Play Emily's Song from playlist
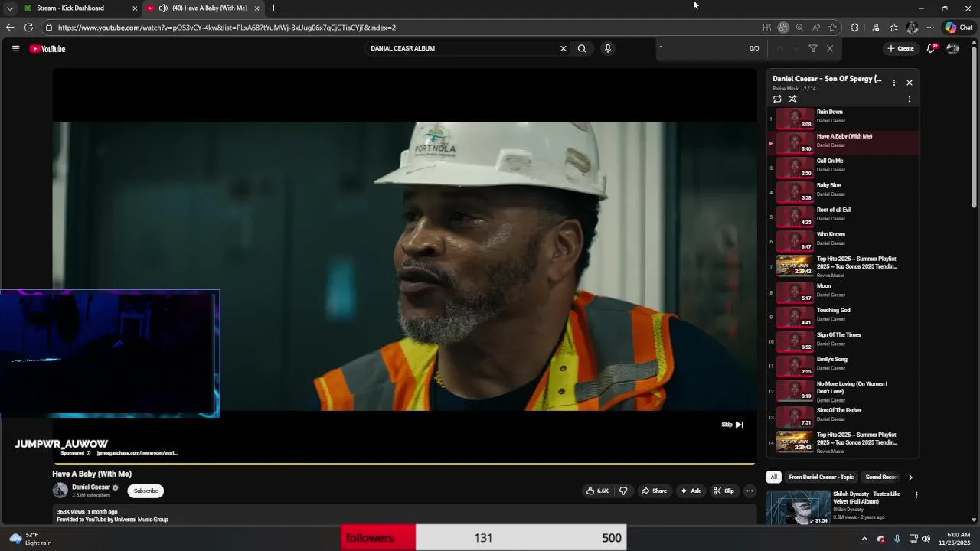Screen dimensions: 980x551 pyautogui.click(x=843, y=366)
